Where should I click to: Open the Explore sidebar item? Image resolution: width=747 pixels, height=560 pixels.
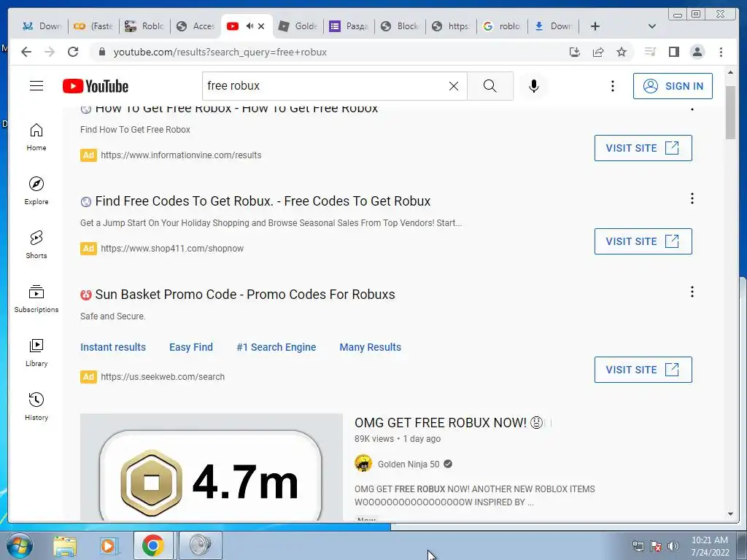tap(36, 191)
